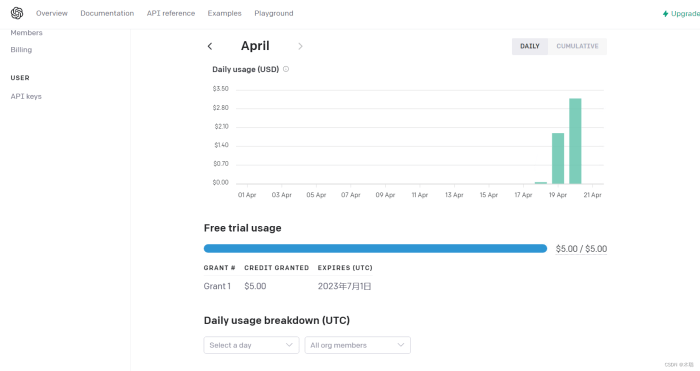Click the 19 Apr usage bar
Viewport: 700px width, 371px height.
click(x=558, y=158)
